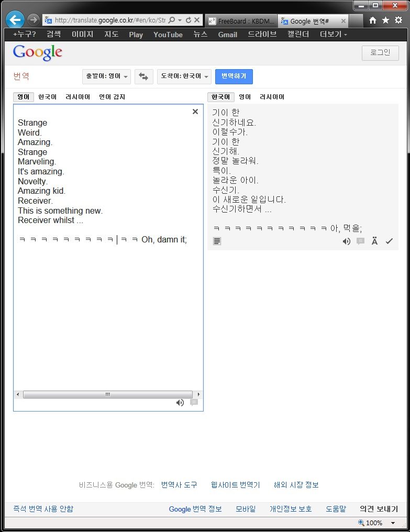Open 도움말 link
Viewport: 410px width, 532px height.
point(336,509)
